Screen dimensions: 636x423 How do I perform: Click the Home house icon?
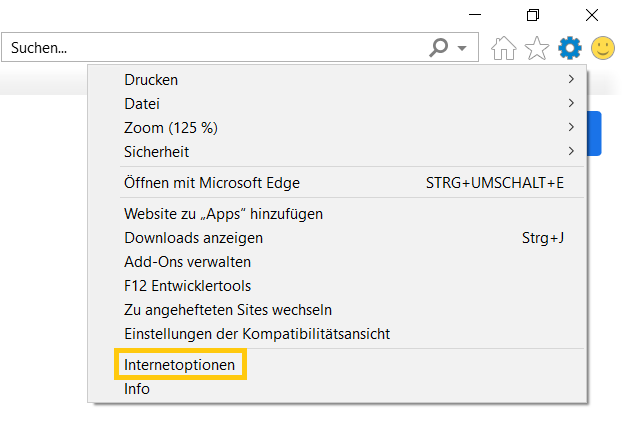503,48
